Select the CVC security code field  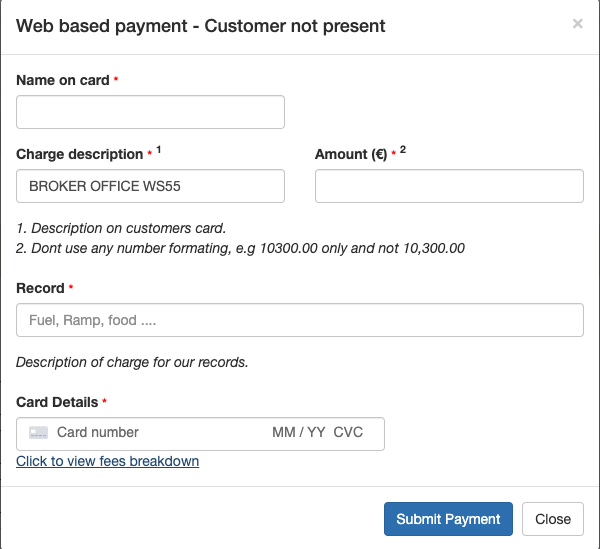pyautogui.click(x=348, y=433)
